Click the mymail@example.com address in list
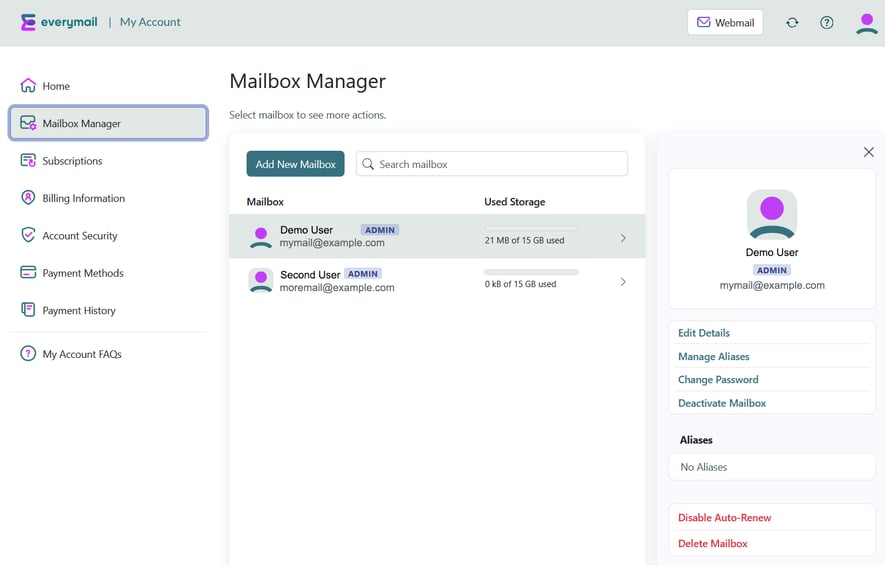The height and width of the screenshot is (565, 885). click(332, 243)
